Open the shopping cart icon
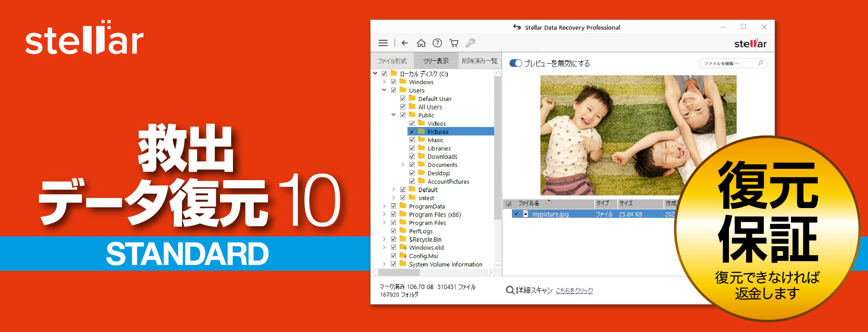This screenshot has height=332, width=868. 454,43
